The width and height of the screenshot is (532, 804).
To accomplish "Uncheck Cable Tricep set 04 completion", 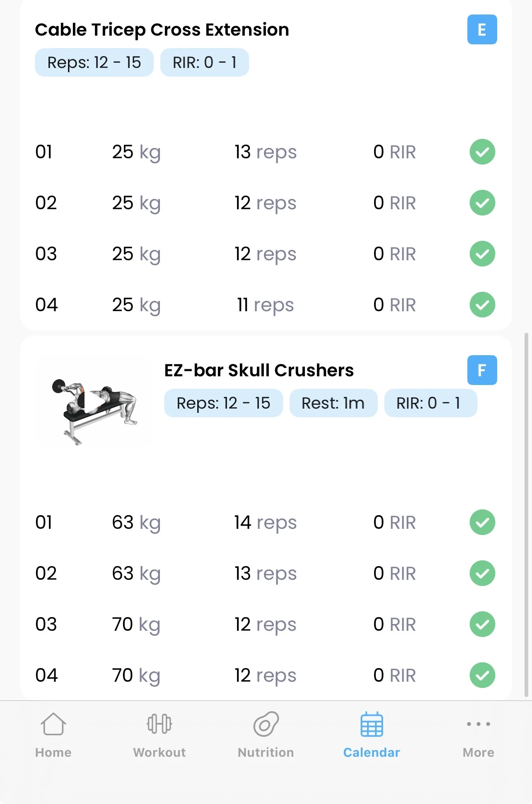I will tap(482, 305).
